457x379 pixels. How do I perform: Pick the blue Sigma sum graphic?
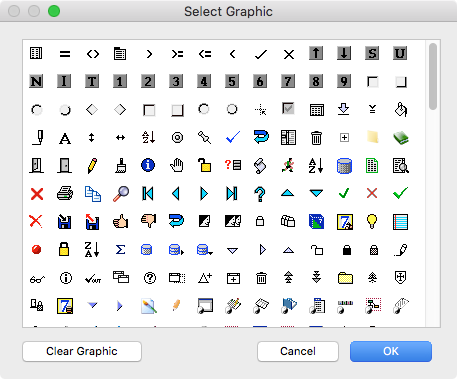point(120,249)
